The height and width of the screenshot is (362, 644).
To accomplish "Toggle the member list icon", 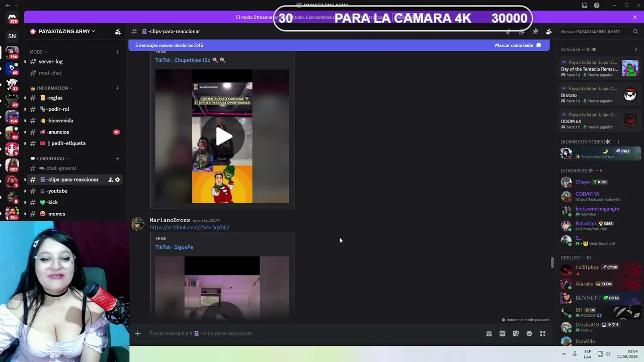I will 549,31.
